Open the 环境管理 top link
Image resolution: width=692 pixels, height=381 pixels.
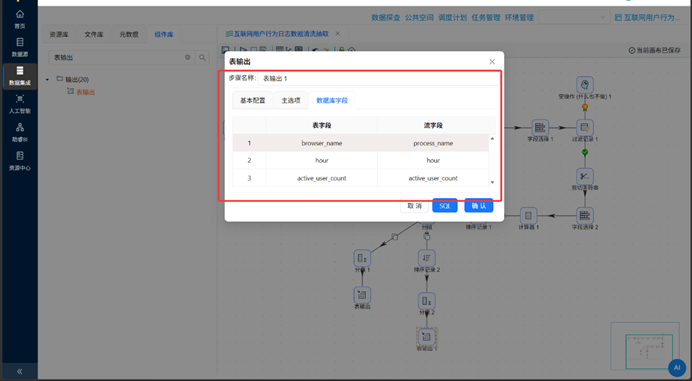(x=519, y=18)
